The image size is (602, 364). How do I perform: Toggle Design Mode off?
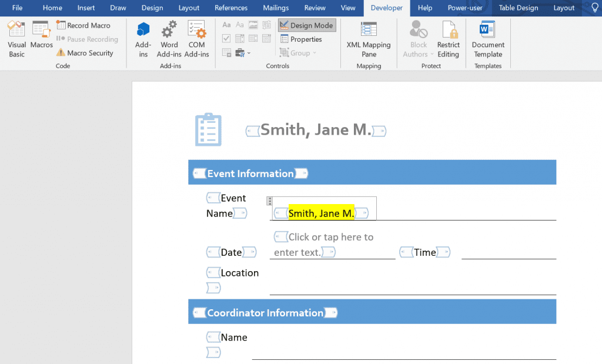point(307,25)
